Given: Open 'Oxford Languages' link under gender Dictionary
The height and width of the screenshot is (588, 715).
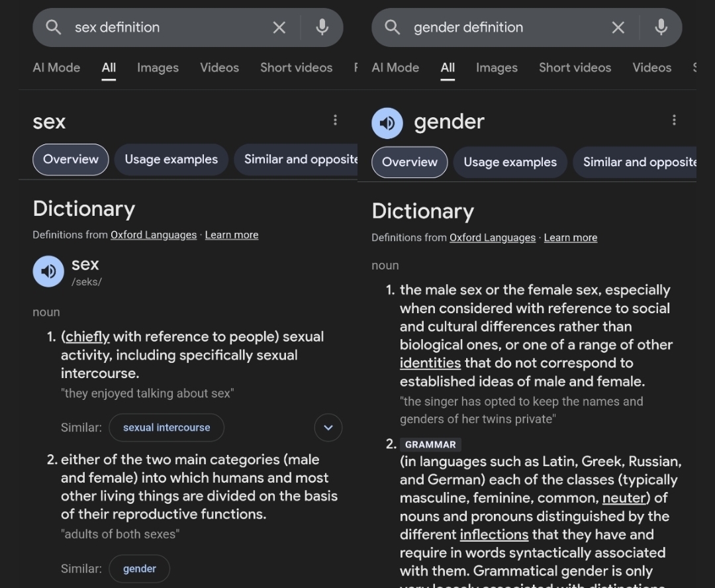Looking at the screenshot, I should [x=493, y=238].
